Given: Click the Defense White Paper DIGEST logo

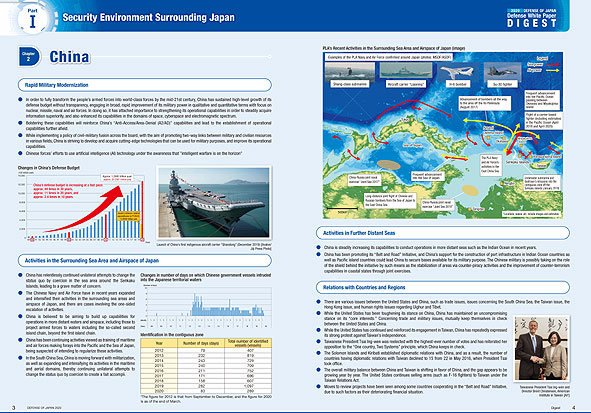Looking at the screenshot, I should pos(531,18).
